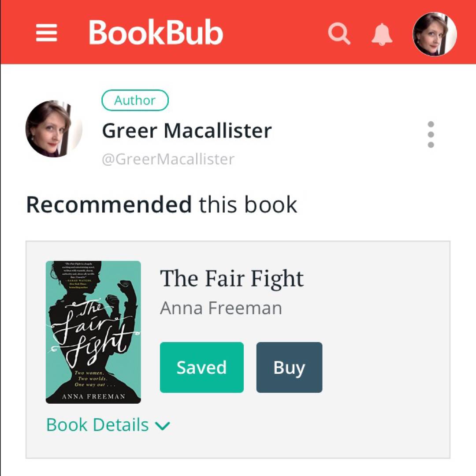Image resolution: width=476 pixels, height=476 pixels.
Task: Open the @GreerMacallister handle
Action: [x=168, y=159]
